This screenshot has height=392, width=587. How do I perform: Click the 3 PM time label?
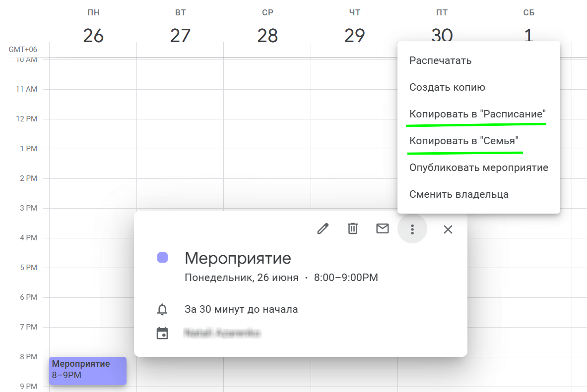pyautogui.click(x=28, y=208)
